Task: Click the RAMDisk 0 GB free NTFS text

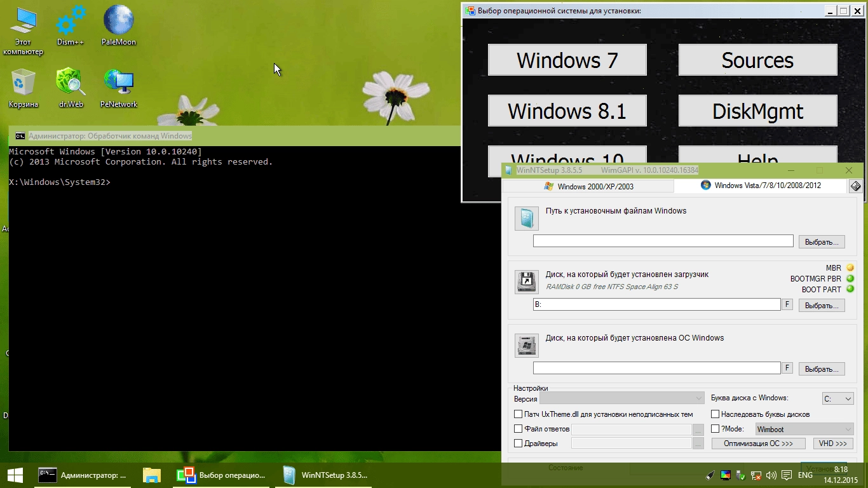Action: pyautogui.click(x=611, y=287)
